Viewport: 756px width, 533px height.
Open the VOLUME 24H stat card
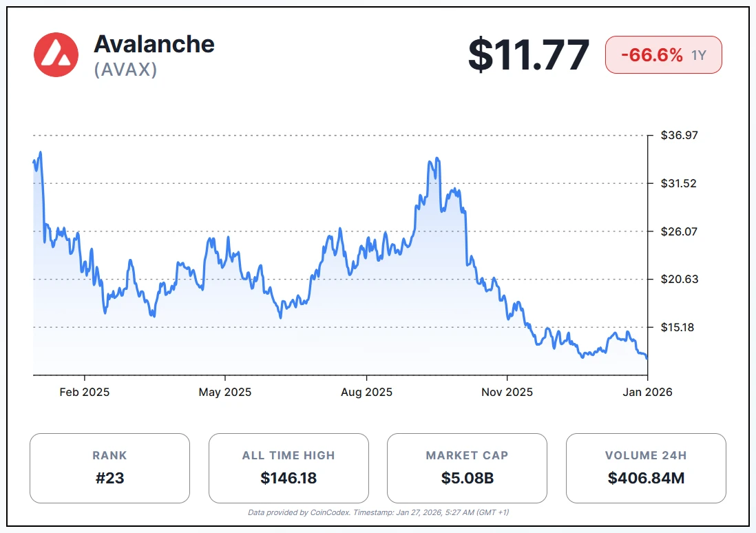[x=646, y=468]
